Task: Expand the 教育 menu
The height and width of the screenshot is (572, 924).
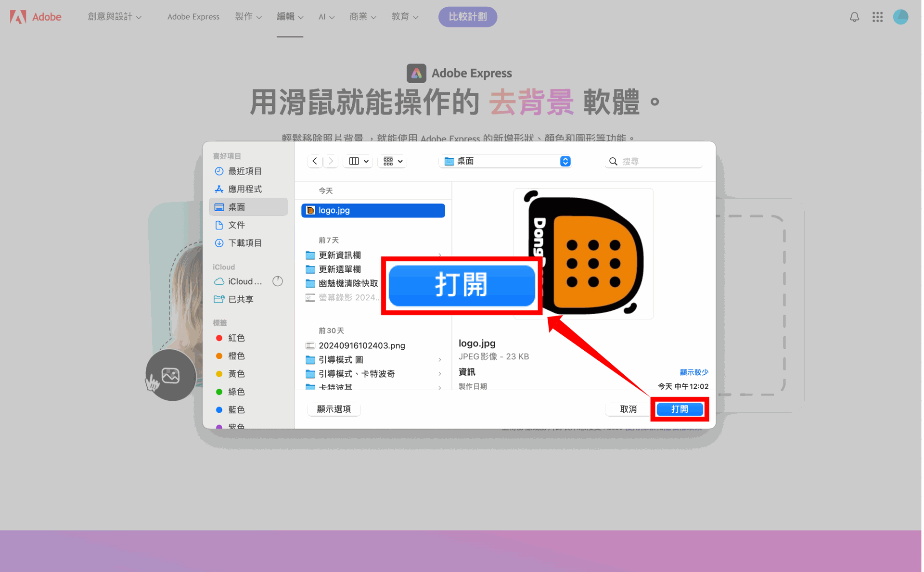Action: coord(405,17)
